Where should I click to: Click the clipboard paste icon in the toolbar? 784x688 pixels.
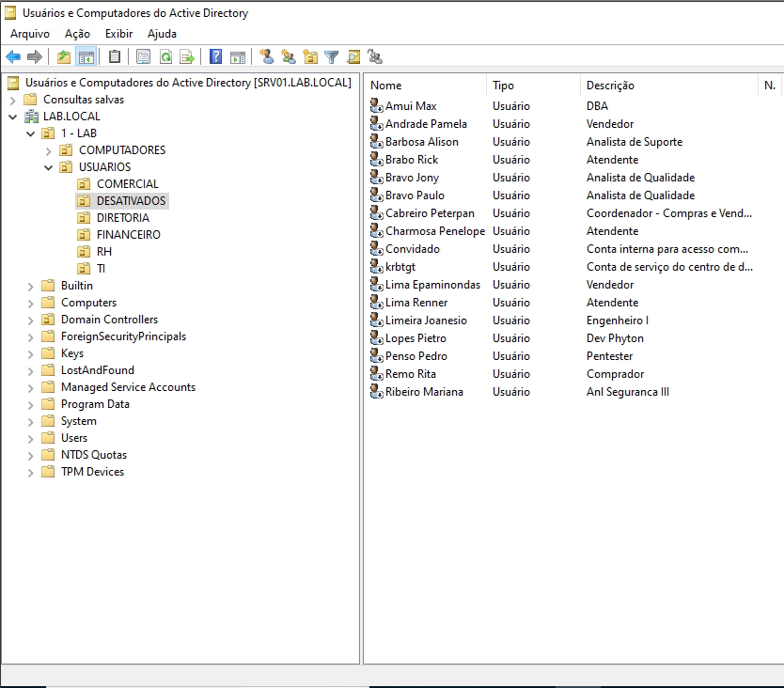click(x=115, y=57)
